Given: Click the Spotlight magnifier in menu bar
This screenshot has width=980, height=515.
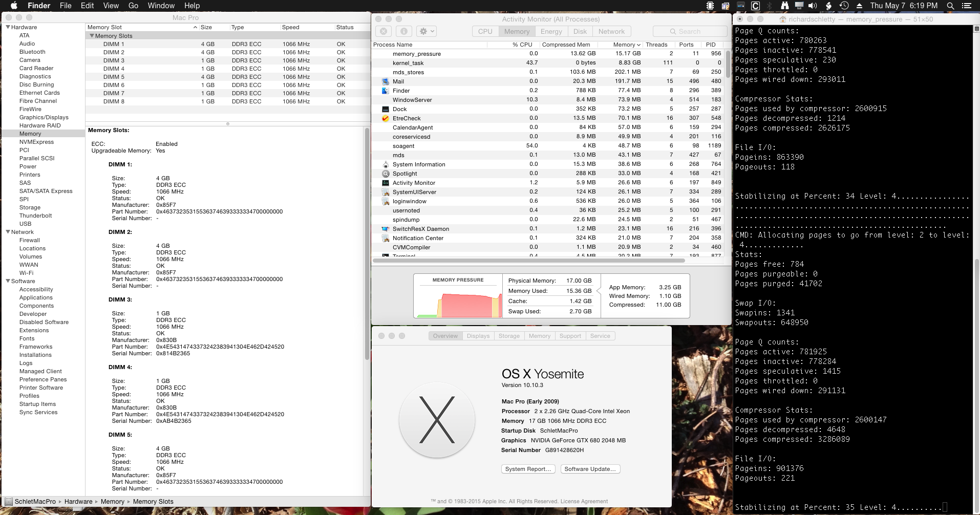Looking at the screenshot, I should pos(950,6).
